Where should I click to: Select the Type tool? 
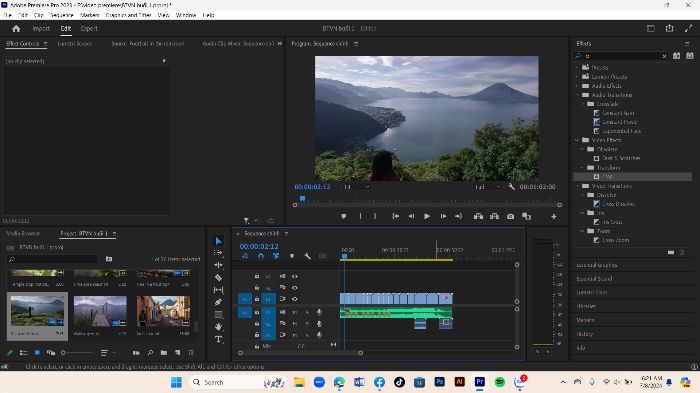coord(218,339)
